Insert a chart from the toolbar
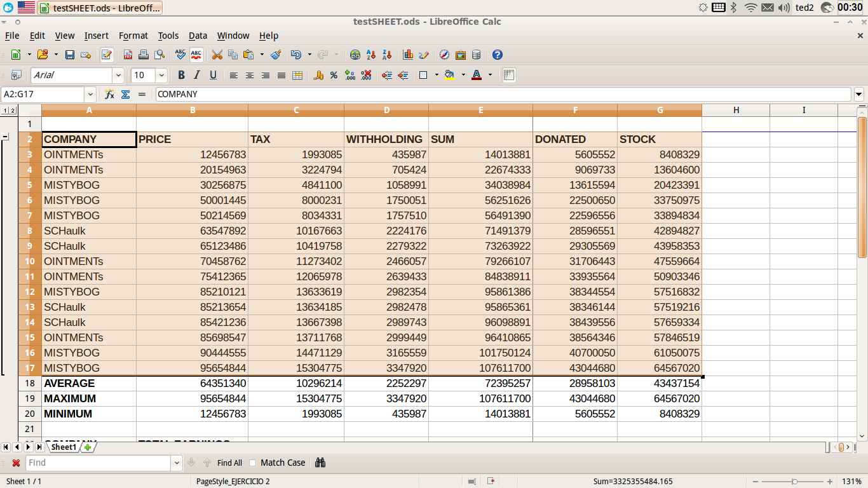The height and width of the screenshot is (488, 868). pyautogui.click(x=408, y=55)
